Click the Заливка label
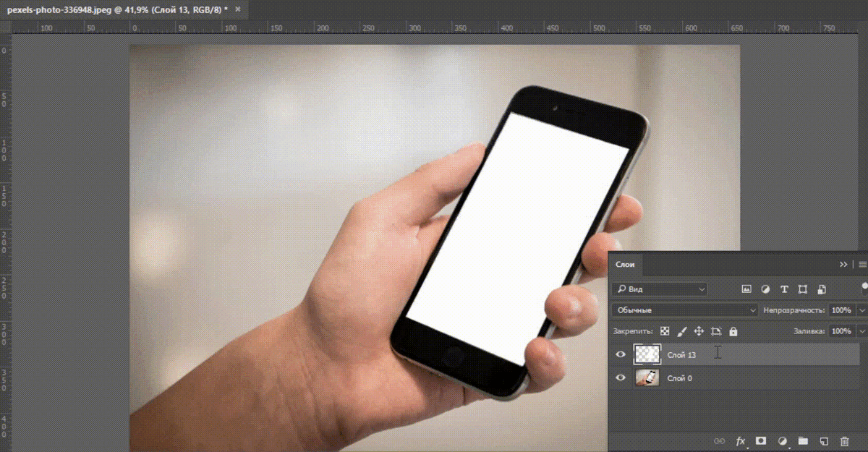The width and height of the screenshot is (868, 452). click(x=809, y=331)
